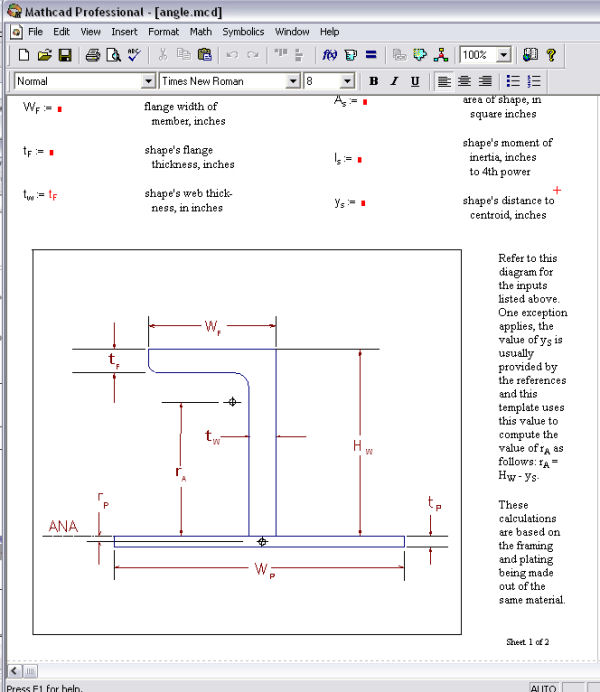Save the worksheet with the floppy disk icon
Screen dimensions: 600x692
pos(64,55)
